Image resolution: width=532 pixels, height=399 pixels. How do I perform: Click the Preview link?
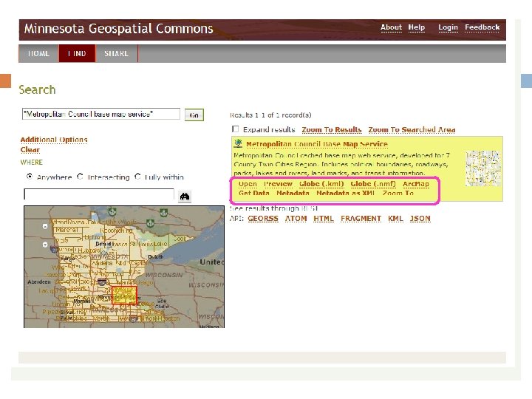point(278,184)
